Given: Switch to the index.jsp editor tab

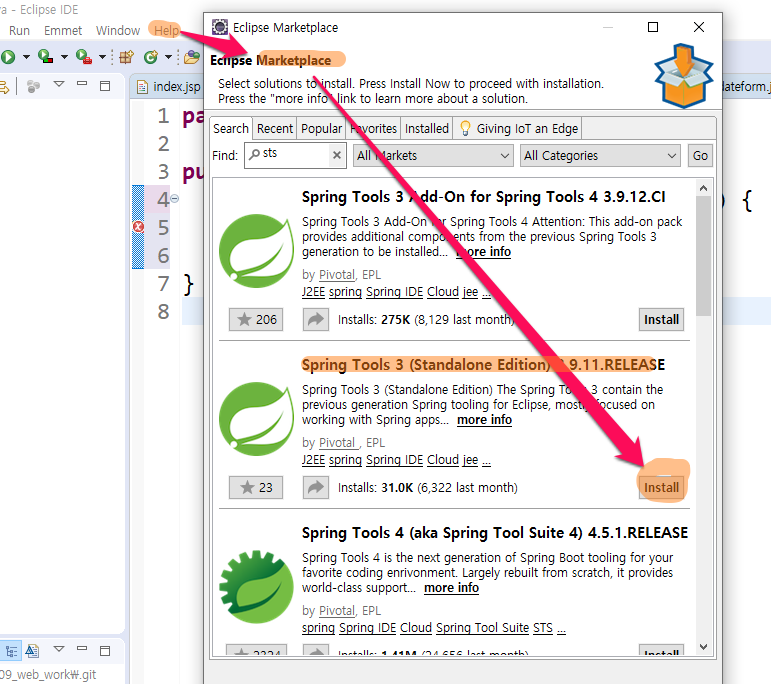Looking at the screenshot, I should (169, 87).
